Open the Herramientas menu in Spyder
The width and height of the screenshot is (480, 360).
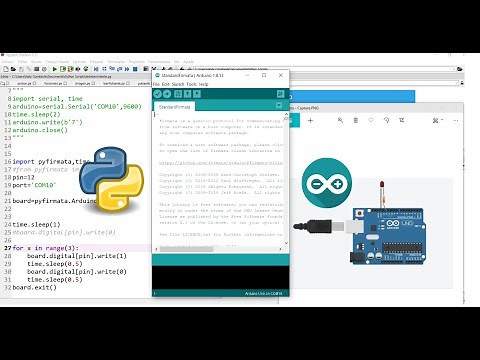coord(159,62)
